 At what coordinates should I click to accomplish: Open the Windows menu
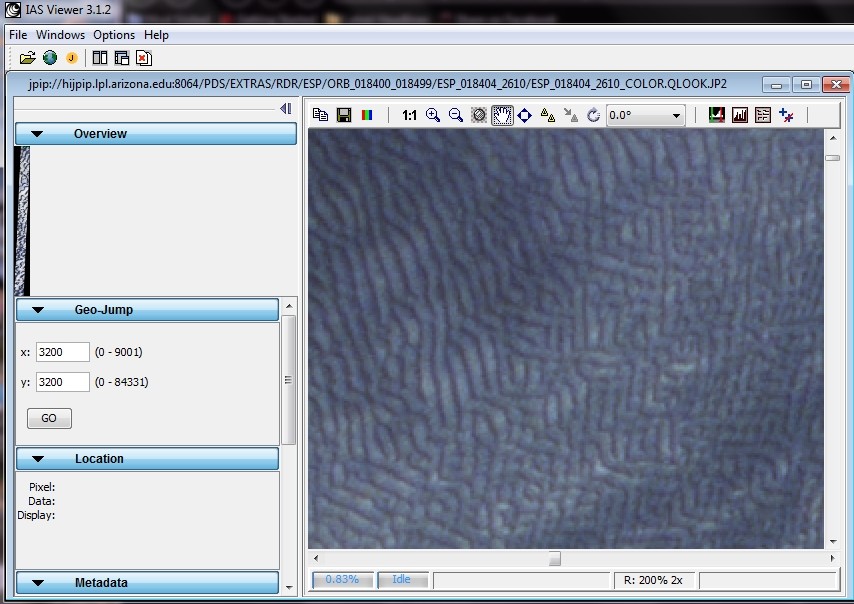[x=61, y=35]
